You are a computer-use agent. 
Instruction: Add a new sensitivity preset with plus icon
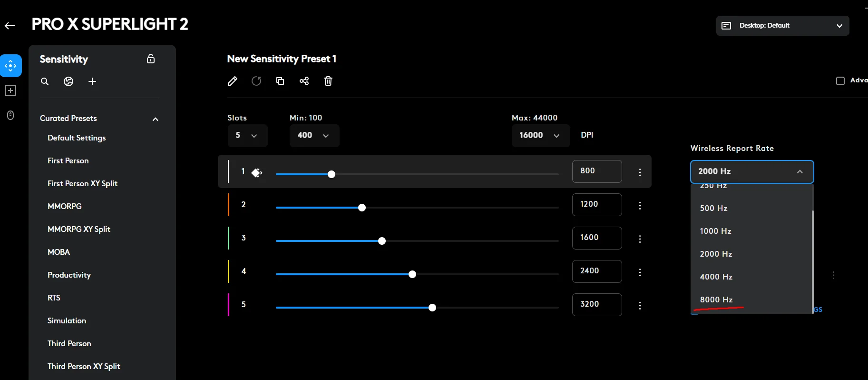(92, 81)
